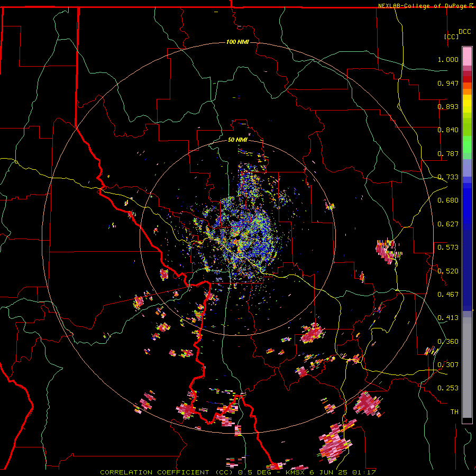The height and width of the screenshot is (476, 476).
Task: Click the 0.733 scale value
Action: click(448, 177)
